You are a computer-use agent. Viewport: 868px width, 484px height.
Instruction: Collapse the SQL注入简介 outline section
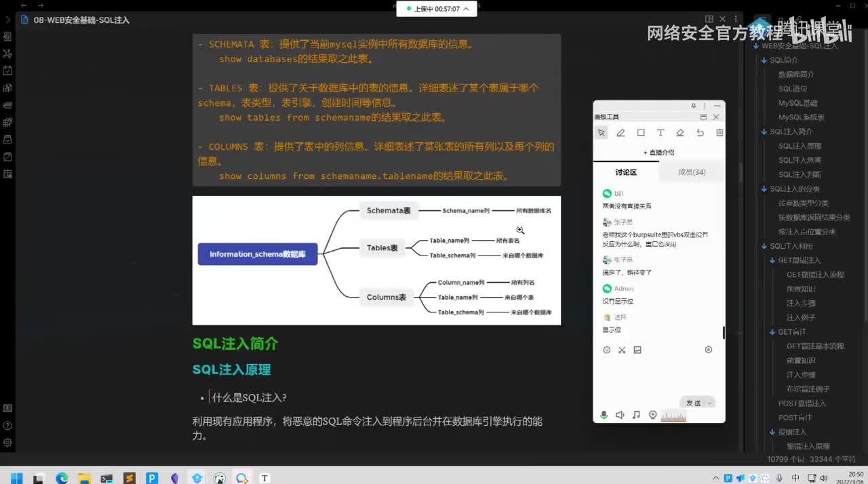pyautogui.click(x=764, y=132)
